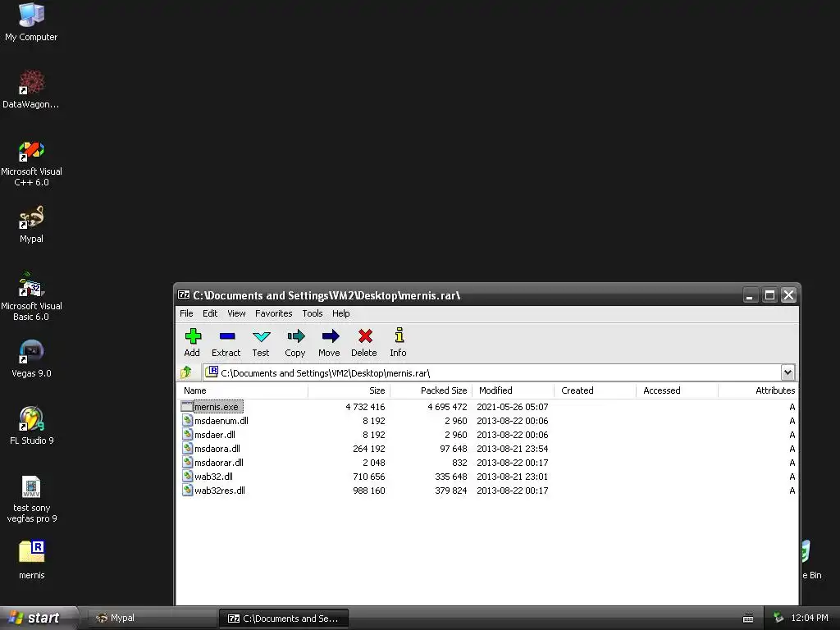Sort files by Packed Size column
This screenshot has width=840, height=630.
pos(431,390)
